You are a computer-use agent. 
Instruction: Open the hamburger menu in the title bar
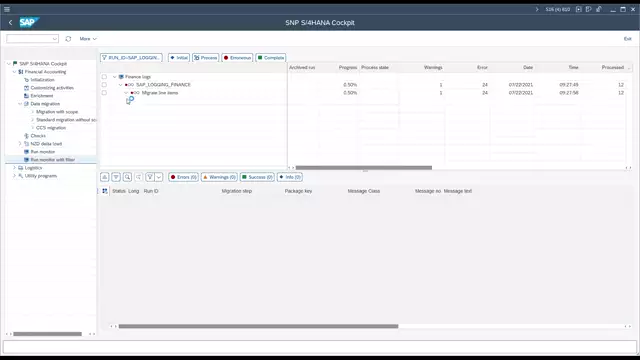click(x=7, y=9)
